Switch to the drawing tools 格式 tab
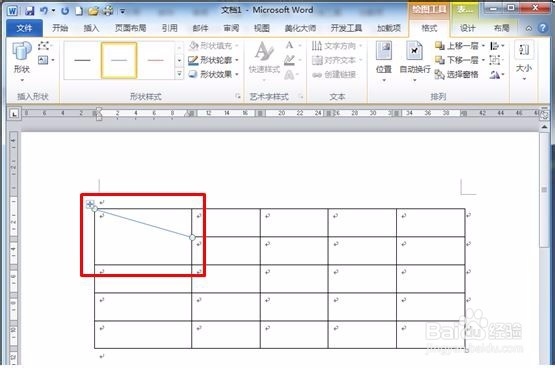The height and width of the screenshot is (368, 555). 429,28
